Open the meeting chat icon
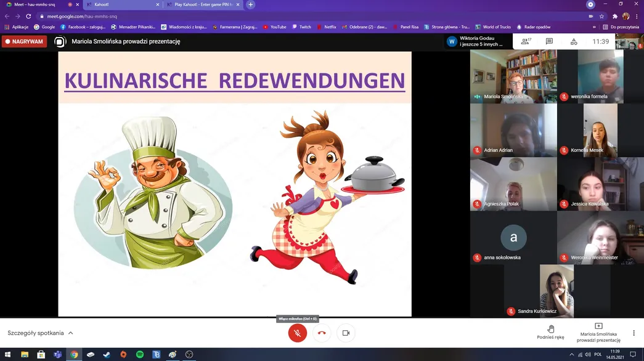644x361 pixels. pyautogui.click(x=549, y=41)
